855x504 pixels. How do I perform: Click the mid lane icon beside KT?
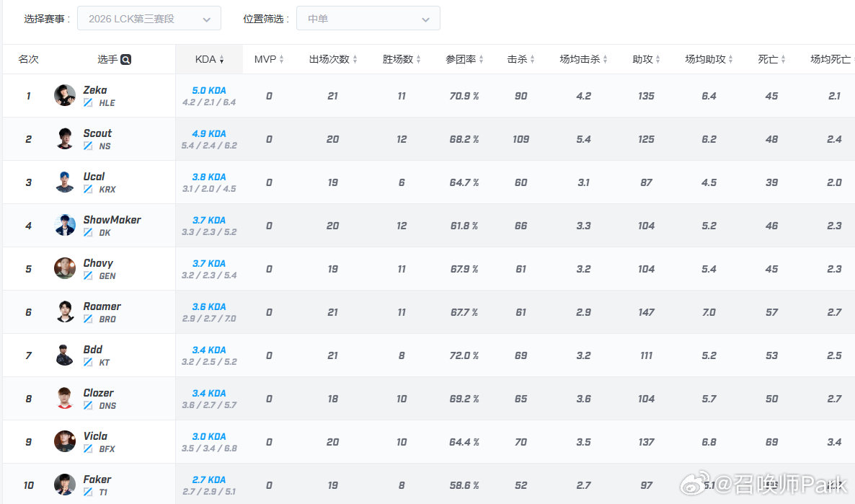point(88,362)
